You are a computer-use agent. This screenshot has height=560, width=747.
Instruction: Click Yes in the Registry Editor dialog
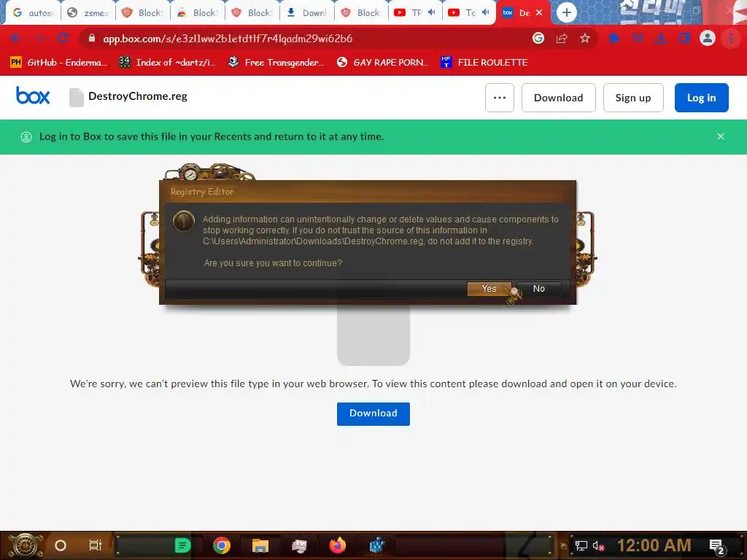[489, 289]
